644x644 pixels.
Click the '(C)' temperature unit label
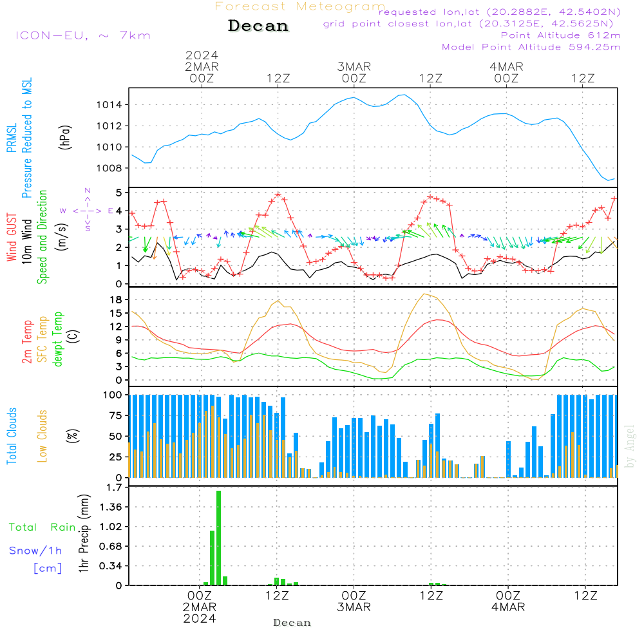(x=73, y=336)
